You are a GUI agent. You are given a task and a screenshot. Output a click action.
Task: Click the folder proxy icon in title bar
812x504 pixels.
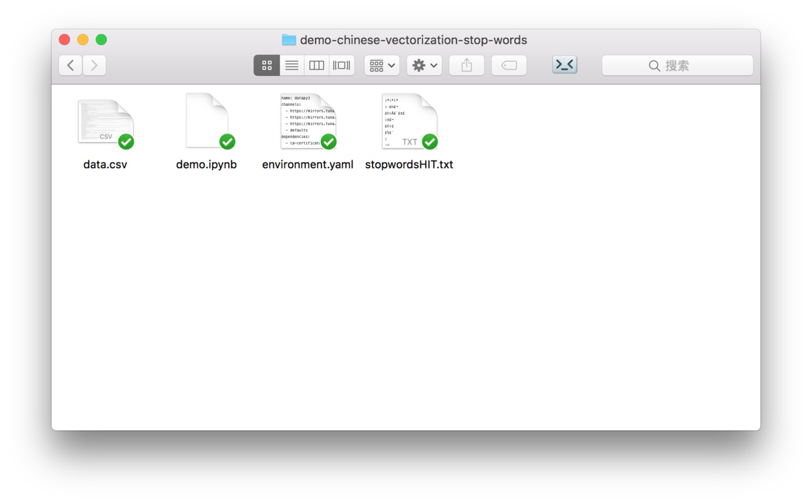(x=289, y=40)
